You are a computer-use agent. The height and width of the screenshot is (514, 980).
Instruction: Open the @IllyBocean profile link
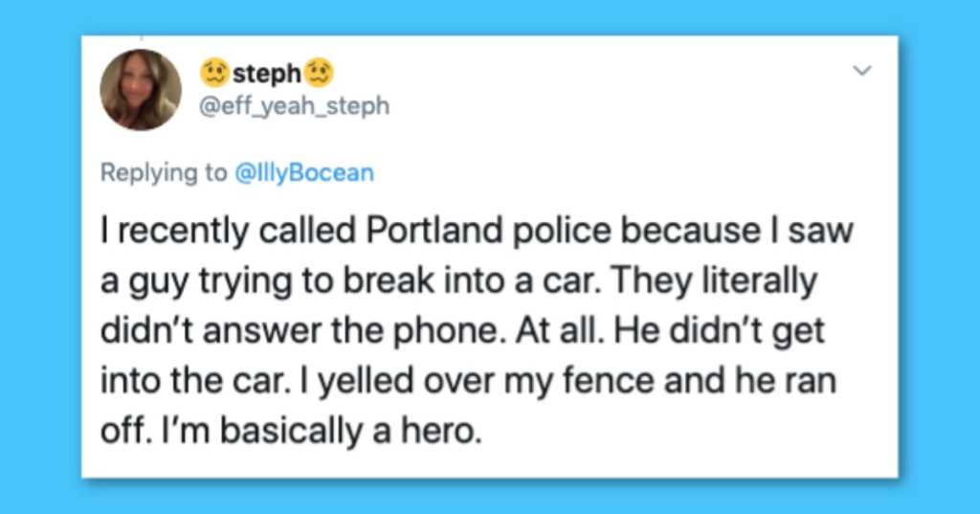[x=303, y=172]
